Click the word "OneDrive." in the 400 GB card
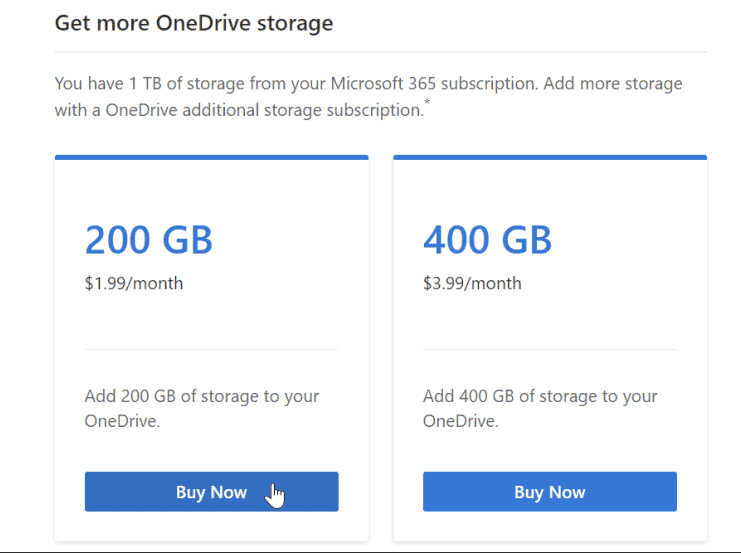 tap(460, 421)
